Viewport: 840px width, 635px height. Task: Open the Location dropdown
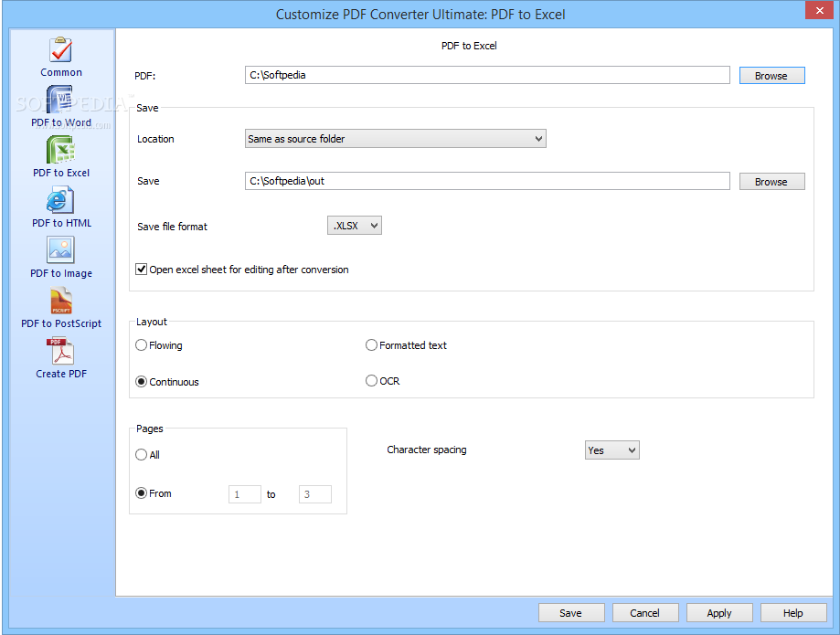point(396,139)
